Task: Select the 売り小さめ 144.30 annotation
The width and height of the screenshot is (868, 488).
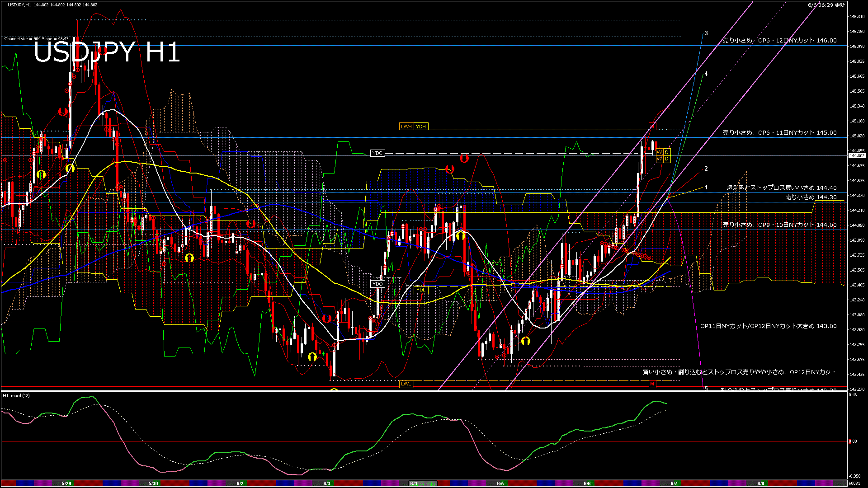Action: coord(811,197)
